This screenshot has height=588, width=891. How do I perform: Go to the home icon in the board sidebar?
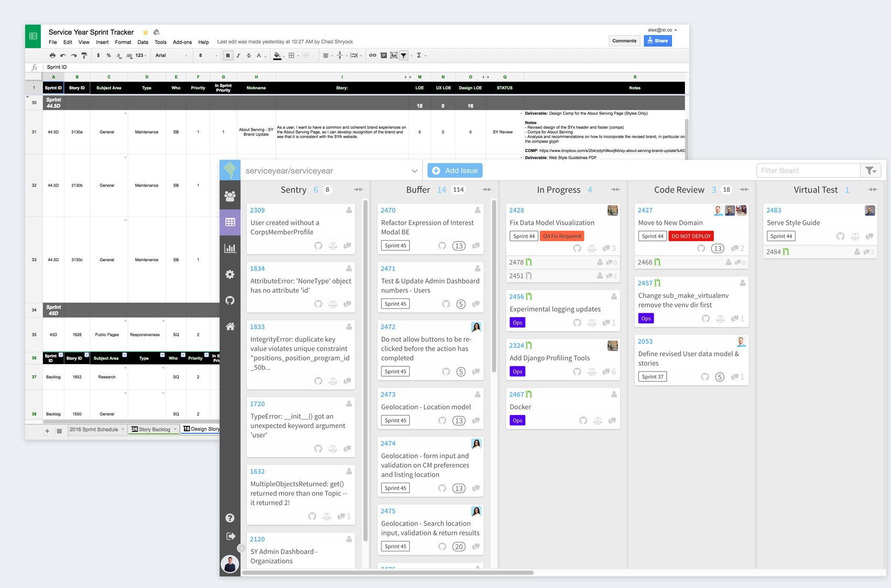tap(230, 326)
